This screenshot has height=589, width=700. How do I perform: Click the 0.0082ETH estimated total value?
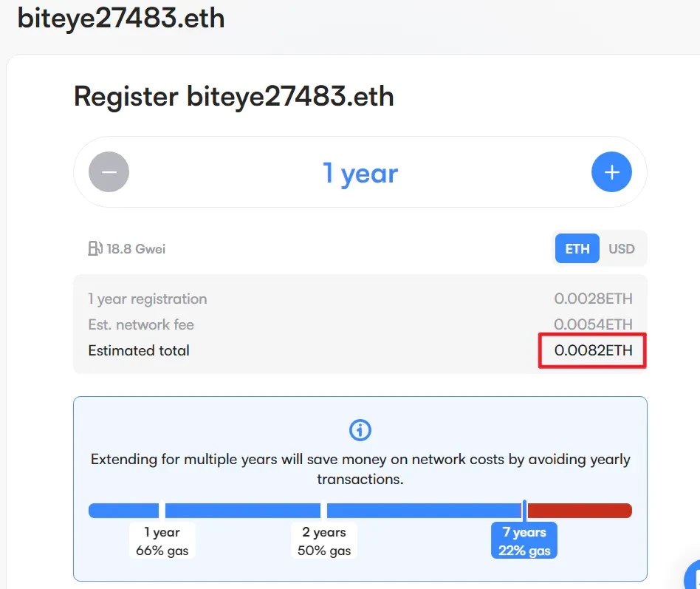point(594,351)
